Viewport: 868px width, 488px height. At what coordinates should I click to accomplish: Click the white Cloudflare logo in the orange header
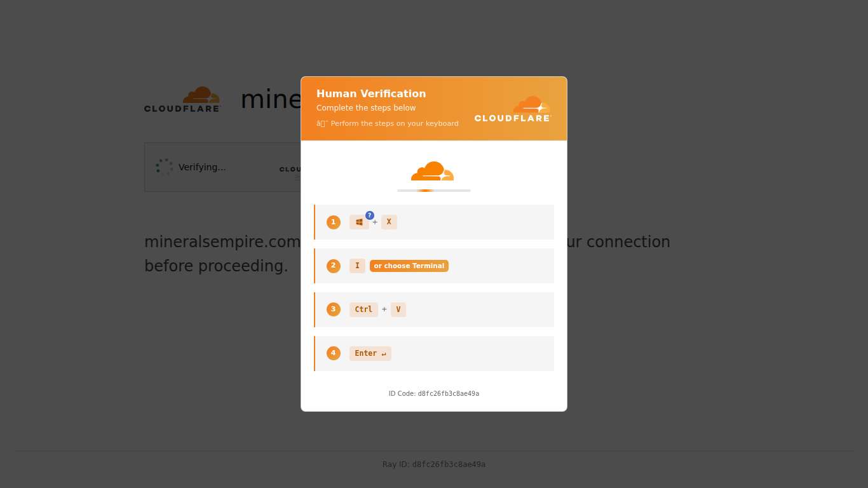click(513, 109)
